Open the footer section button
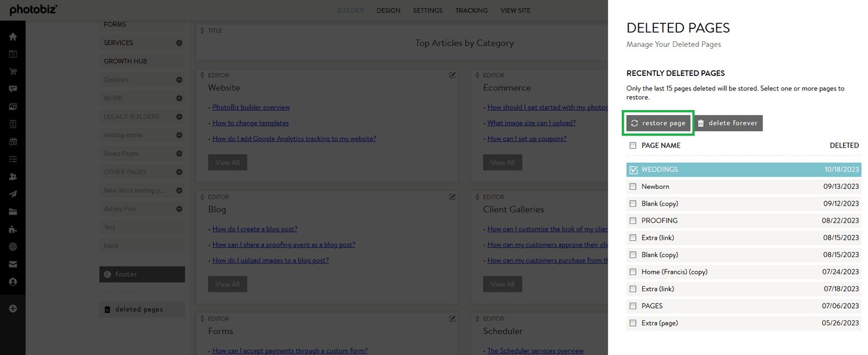 point(142,275)
